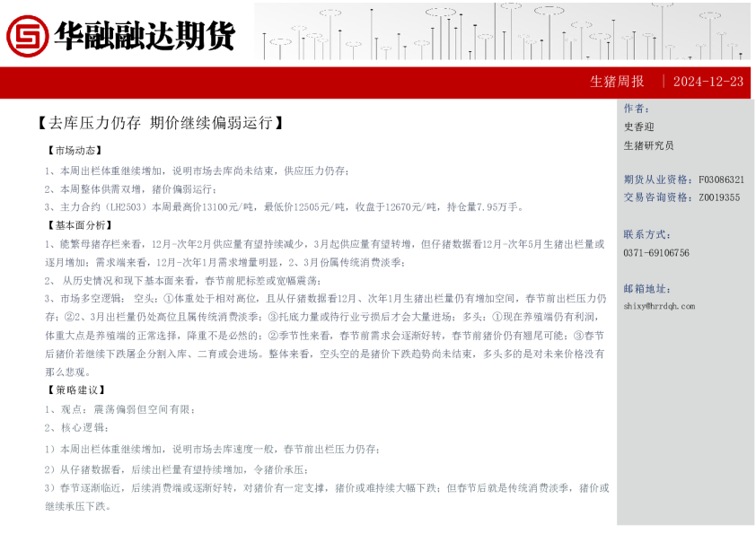Image resolution: width=756 pixels, height=534 pixels.
Task: Click the date 2024-12-23 in the red bar
Action: pyautogui.click(x=708, y=82)
